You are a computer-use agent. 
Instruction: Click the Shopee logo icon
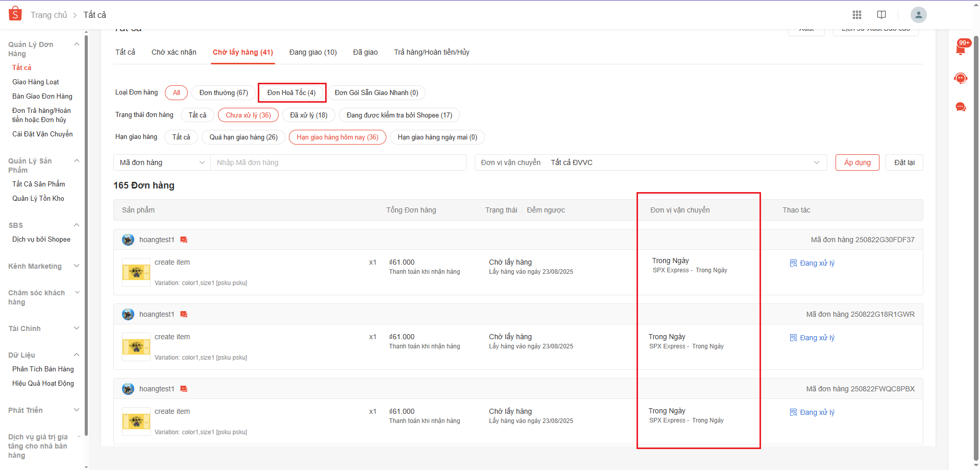(x=15, y=14)
